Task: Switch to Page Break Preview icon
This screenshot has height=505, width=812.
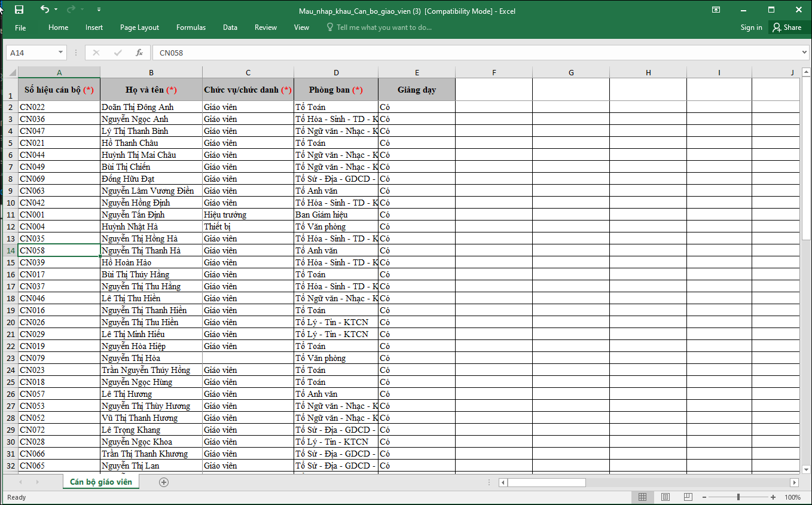Action: point(688,497)
